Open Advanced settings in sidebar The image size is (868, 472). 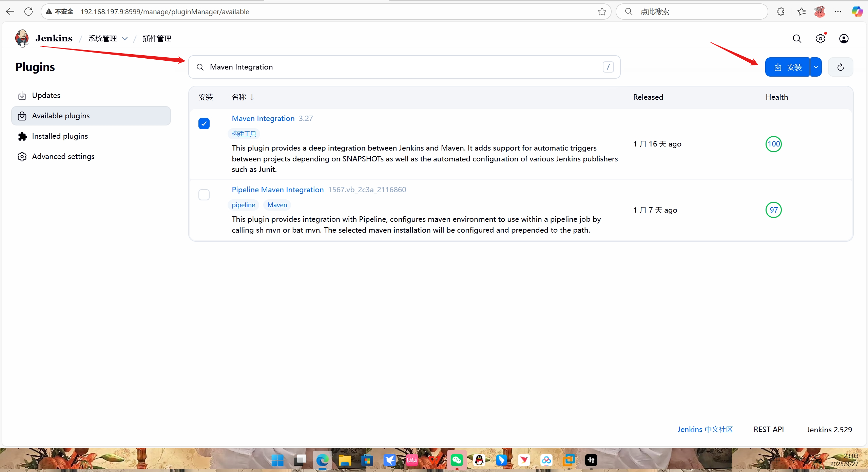click(91, 157)
